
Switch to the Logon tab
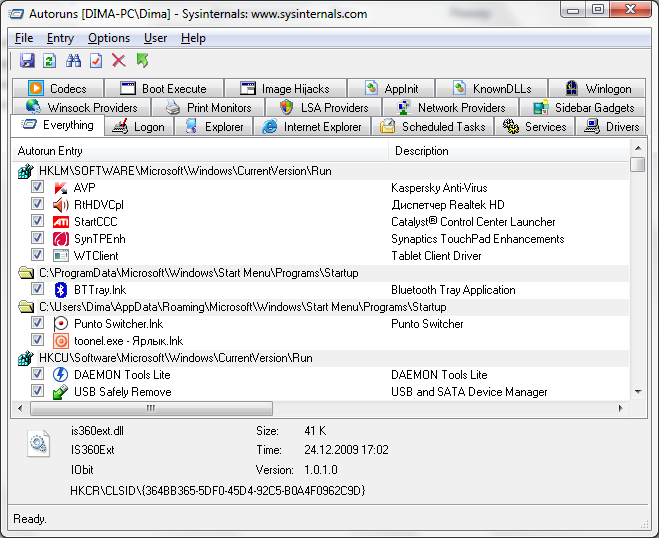[x=139, y=127]
